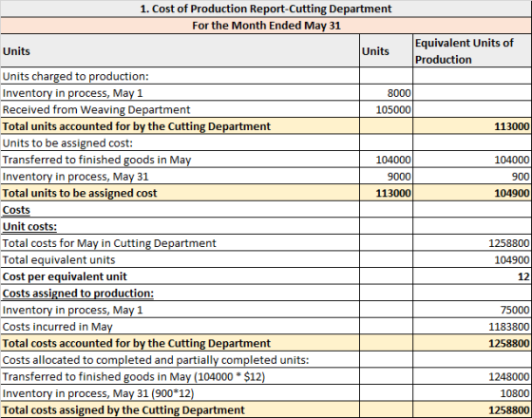Select the 'Units charged to production:' cell

[180, 76]
